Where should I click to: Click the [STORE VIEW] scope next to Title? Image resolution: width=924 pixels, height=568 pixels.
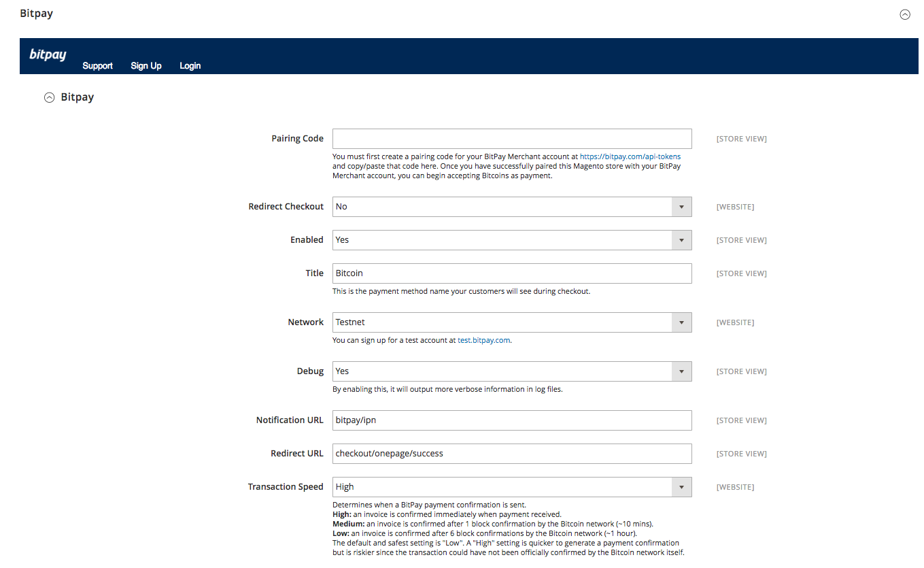point(741,273)
